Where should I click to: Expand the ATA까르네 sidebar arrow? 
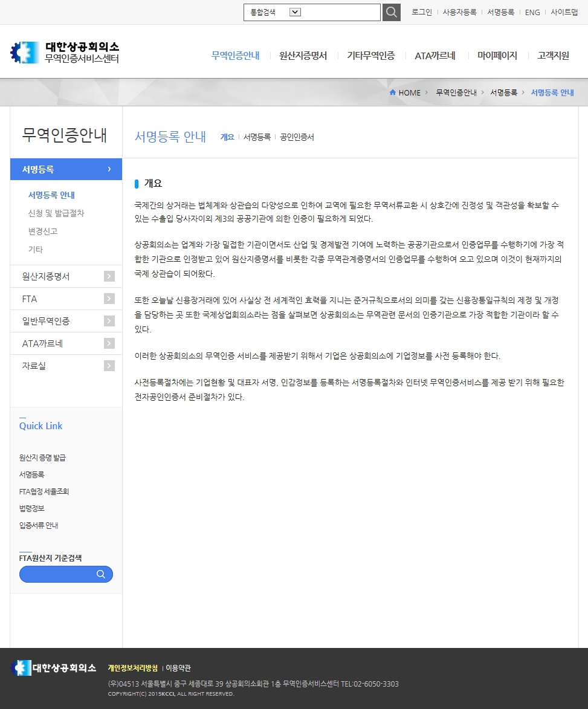tap(109, 343)
